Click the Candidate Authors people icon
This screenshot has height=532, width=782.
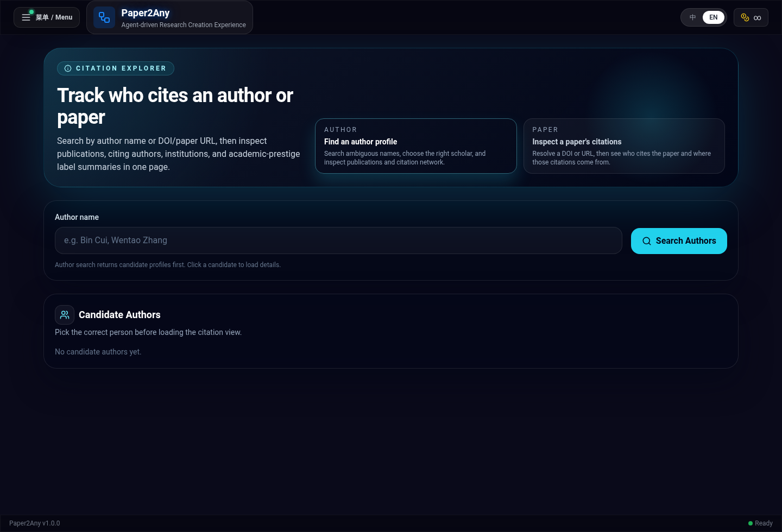[x=65, y=315]
